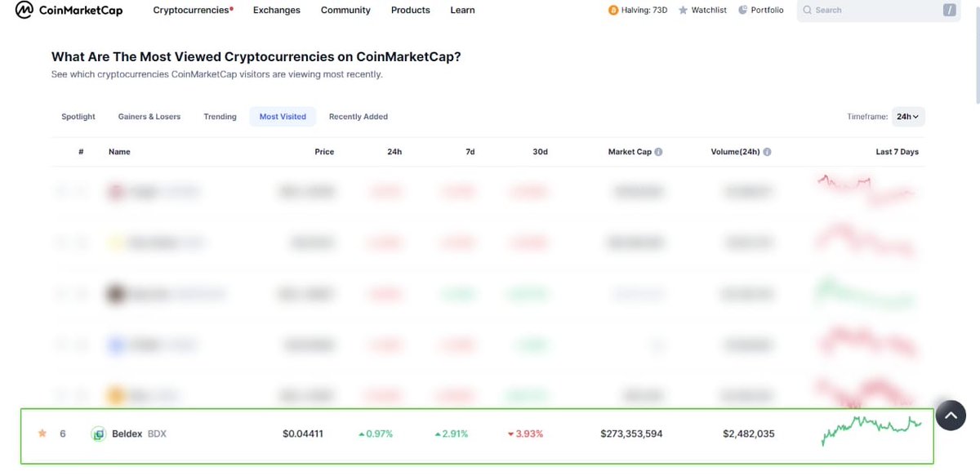980x476 pixels.
Task: Click the slash shortcut key badge
Action: coord(948,11)
